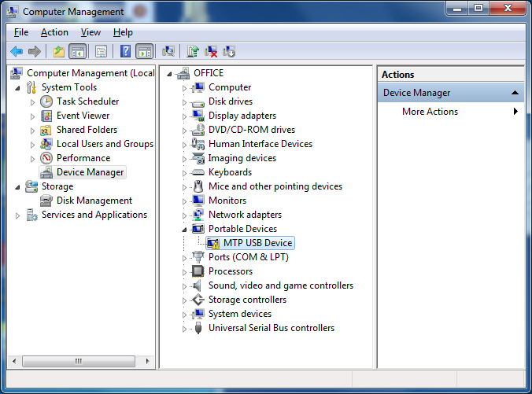
Task: Select the System devices category label
Action: pyautogui.click(x=240, y=314)
